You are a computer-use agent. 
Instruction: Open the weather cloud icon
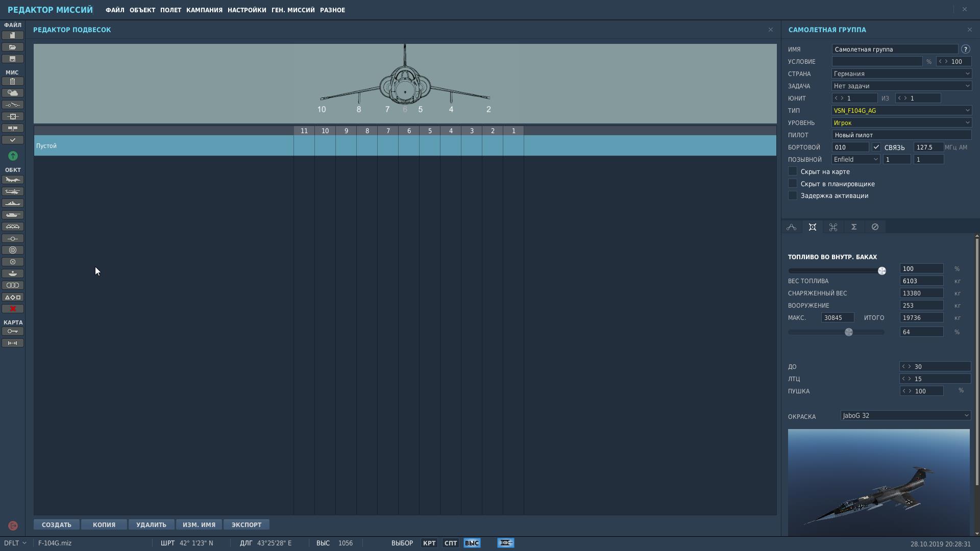coord(13,93)
